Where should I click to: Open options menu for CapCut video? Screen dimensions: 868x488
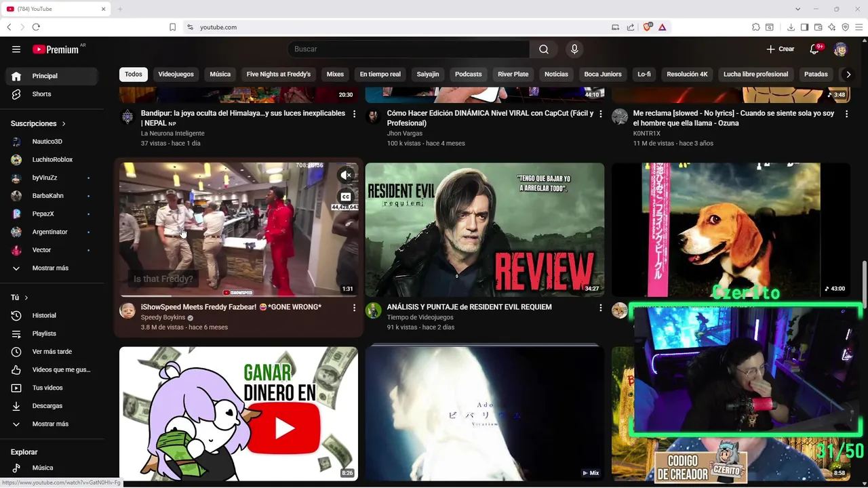tap(600, 114)
